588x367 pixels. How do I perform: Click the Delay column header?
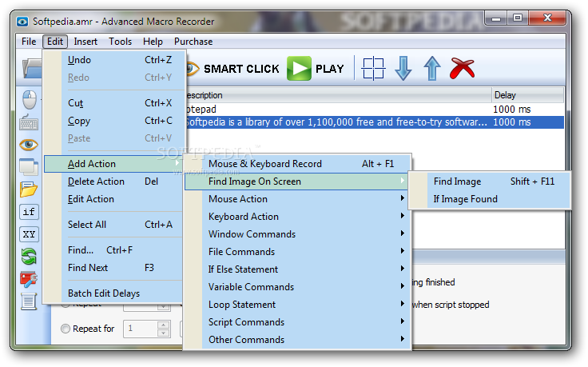pos(527,95)
